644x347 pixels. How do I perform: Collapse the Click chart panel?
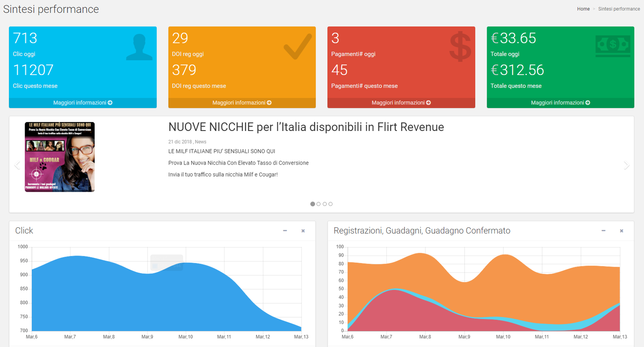tap(285, 231)
